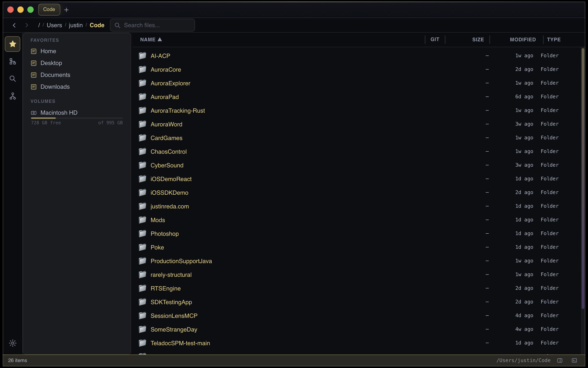This screenshot has width=588, height=368.
Task: Focus the Search files field
Action: 153,25
